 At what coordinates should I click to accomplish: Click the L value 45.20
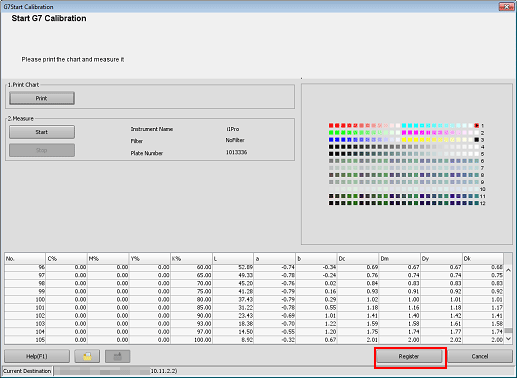click(246, 284)
